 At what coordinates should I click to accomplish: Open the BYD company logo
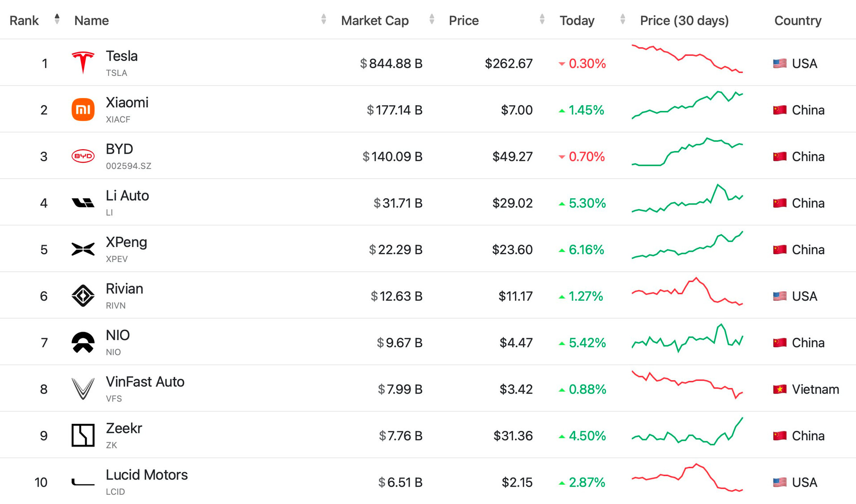(83, 156)
